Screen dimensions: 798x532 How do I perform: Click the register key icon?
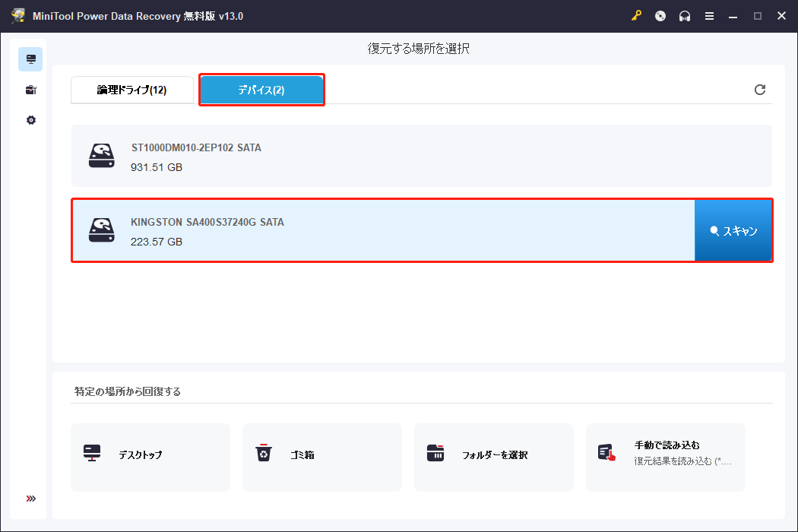[x=636, y=16]
